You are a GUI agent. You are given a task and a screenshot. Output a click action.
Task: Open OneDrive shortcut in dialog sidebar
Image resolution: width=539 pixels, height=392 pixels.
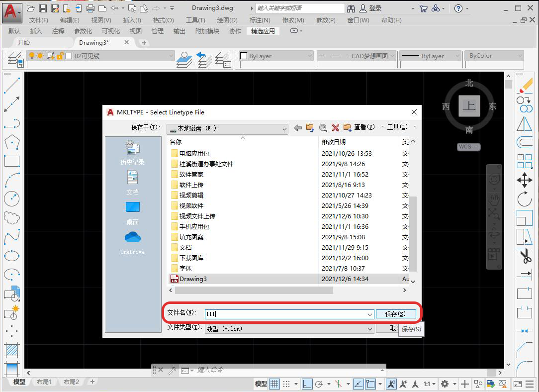133,243
